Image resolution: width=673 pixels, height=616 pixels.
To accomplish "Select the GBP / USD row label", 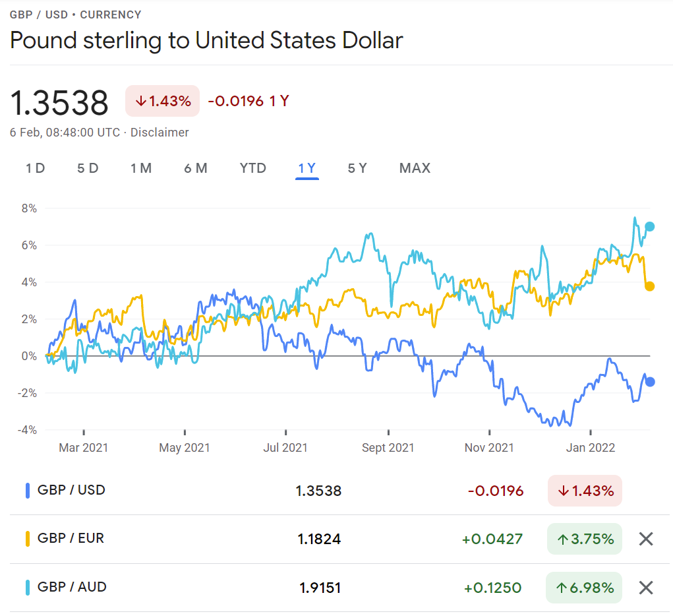I will click(71, 490).
